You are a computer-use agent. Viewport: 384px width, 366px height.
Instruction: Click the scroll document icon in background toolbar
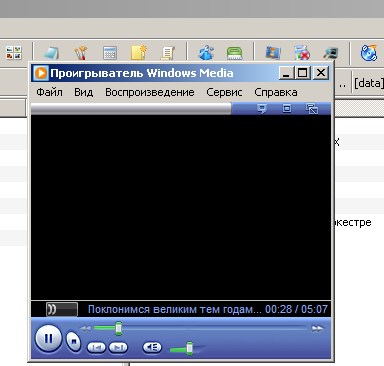[168, 53]
